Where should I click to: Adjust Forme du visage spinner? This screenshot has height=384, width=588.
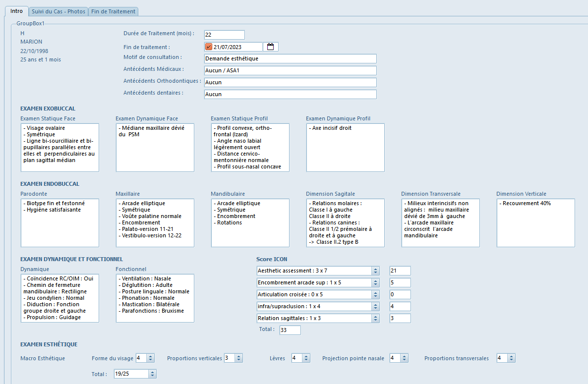[150, 358]
